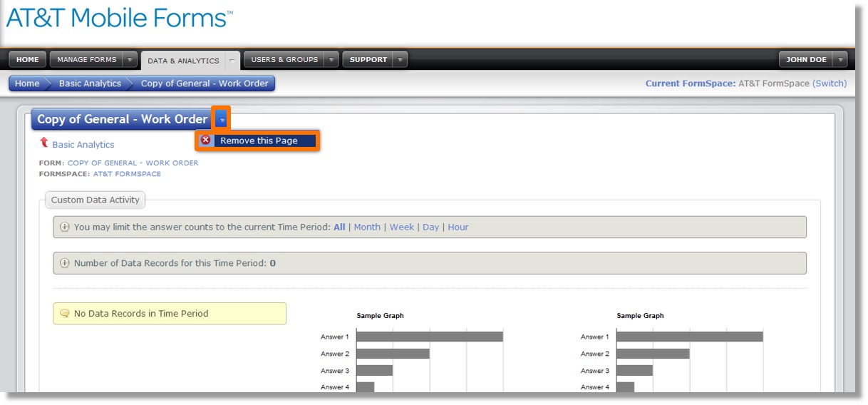This screenshot has height=405, width=868.
Task: Expand the Users & Groups menu arrow
Action: (x=331, y=60)
